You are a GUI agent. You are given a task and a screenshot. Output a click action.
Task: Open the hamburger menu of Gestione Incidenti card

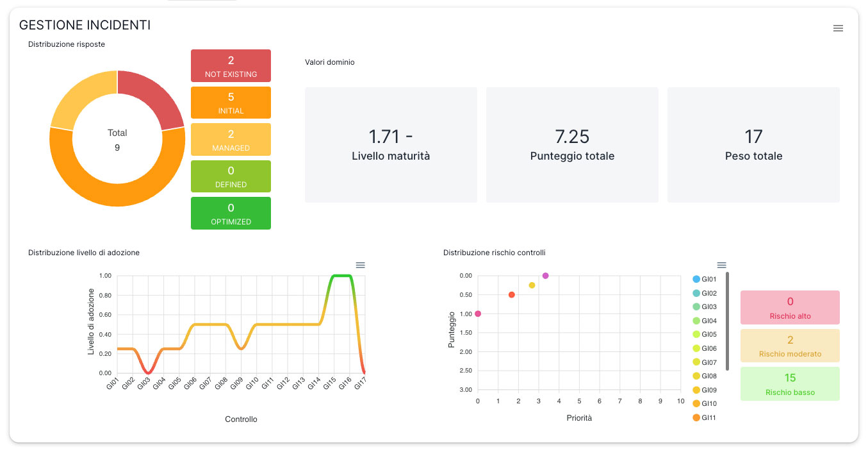pos(838,28)
